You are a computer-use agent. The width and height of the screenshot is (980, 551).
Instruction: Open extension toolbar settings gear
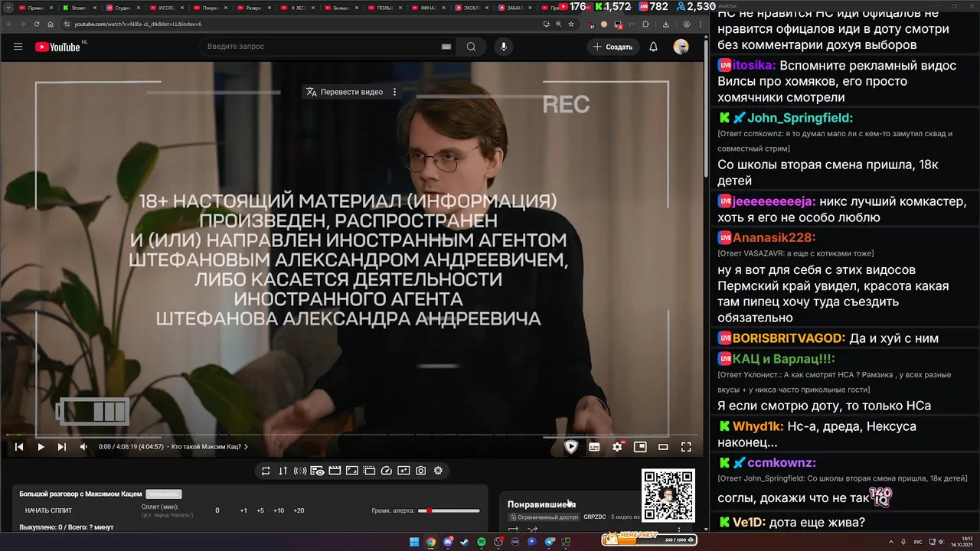coord(438,471)
